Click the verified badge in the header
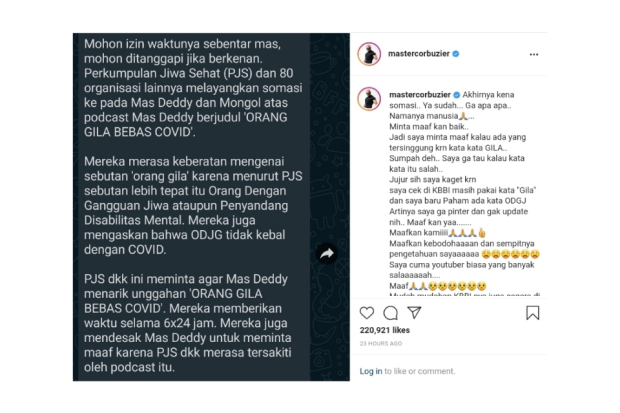 (456, 54)
